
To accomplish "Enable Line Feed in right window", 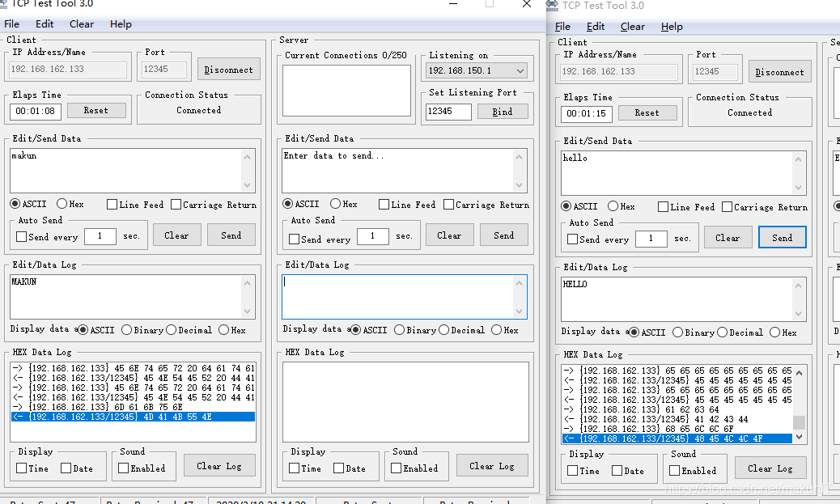I will tap(686, 207).
